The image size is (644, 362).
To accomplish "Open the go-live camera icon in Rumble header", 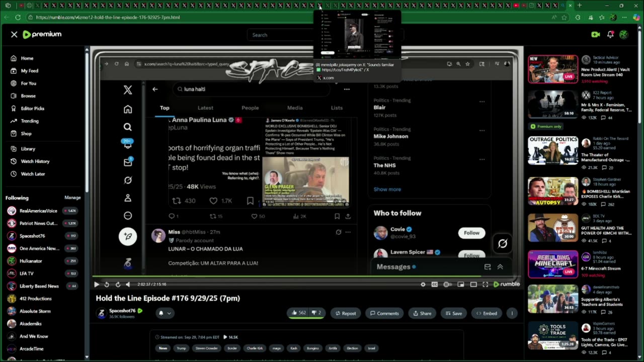I will (x=596, y=35).
